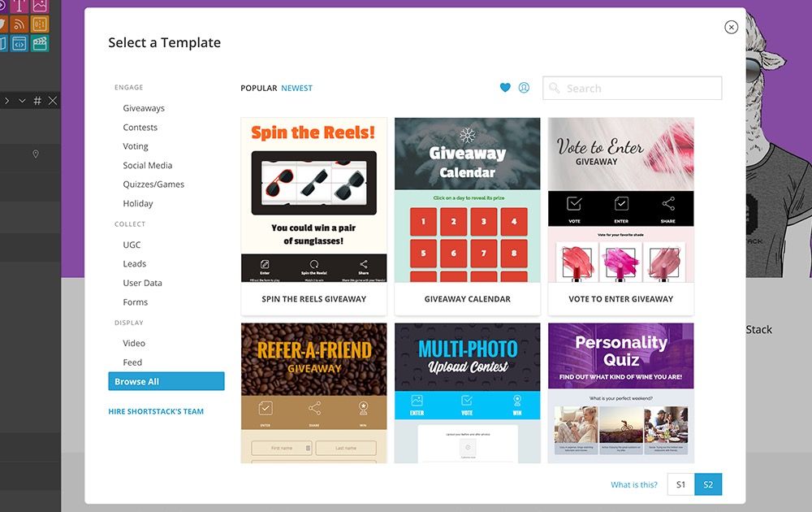This screenshot has width=812, height=512.
Task: Select the video clapperboard widget icon
Action: [40, 44]
